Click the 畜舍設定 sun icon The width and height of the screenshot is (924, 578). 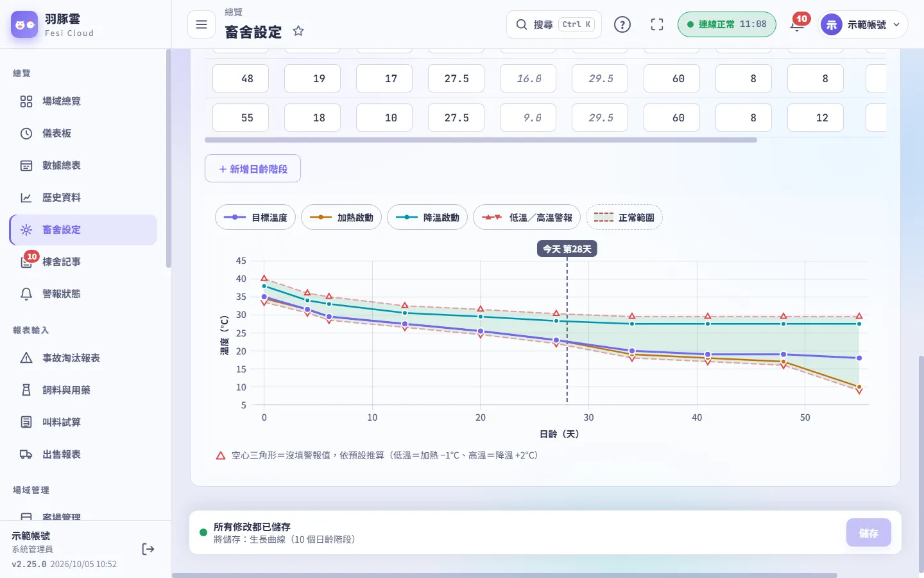[26, 230]
